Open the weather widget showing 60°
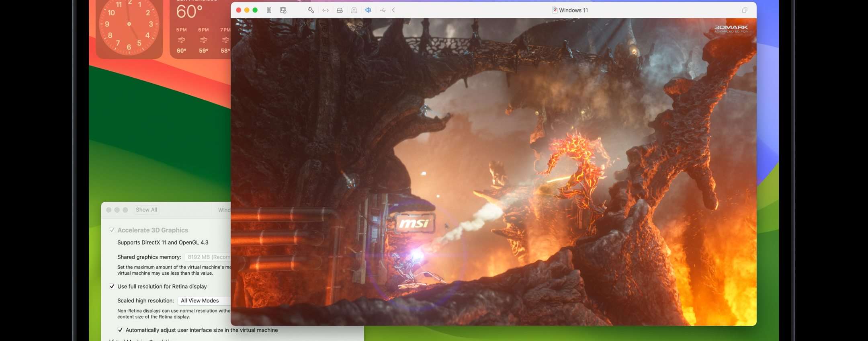Viewport: 868px width, 341px height. 201,28
